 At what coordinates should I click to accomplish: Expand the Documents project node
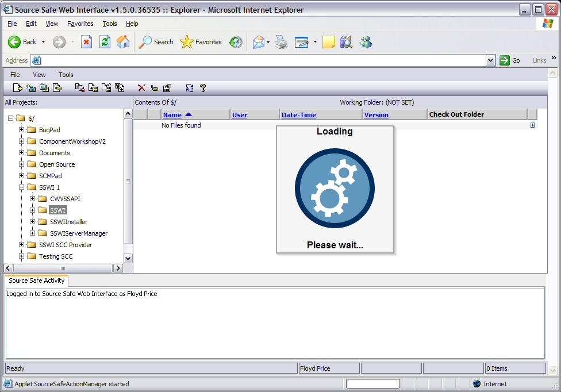[21, 152]
